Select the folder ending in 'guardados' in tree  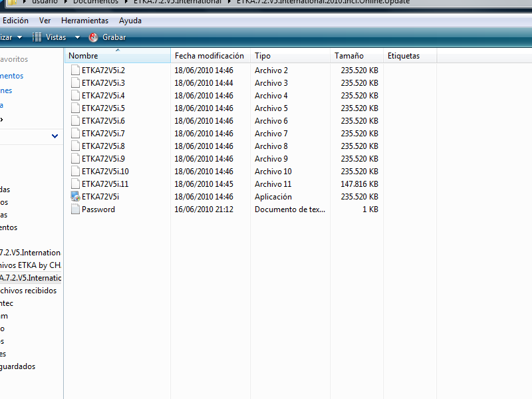[x=18, y=366]
